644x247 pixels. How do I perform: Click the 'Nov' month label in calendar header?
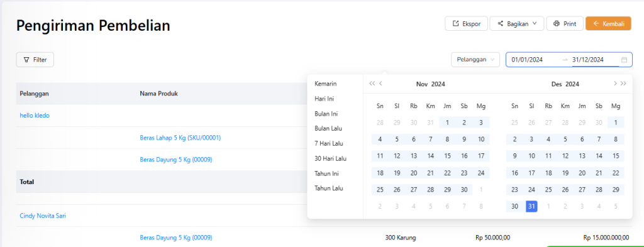click(422, 84)
